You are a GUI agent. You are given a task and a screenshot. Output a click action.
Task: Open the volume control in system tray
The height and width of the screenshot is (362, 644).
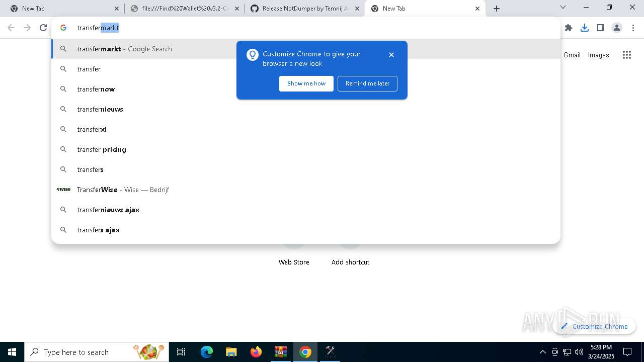pos(579,352)
